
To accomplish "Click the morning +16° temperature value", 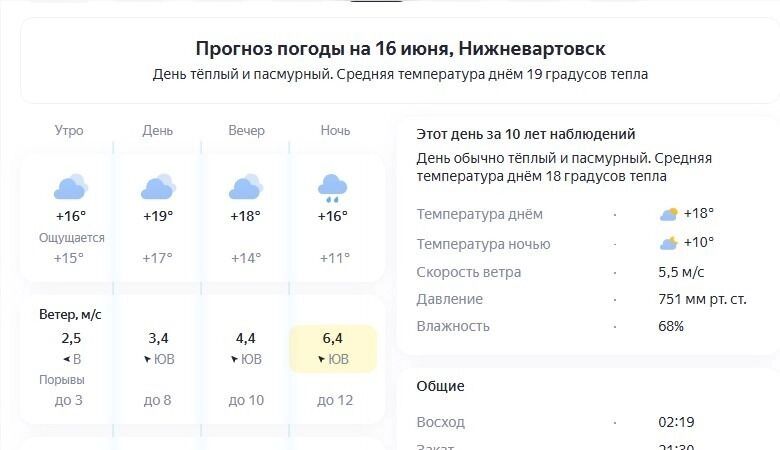I will tap(71, 216).
